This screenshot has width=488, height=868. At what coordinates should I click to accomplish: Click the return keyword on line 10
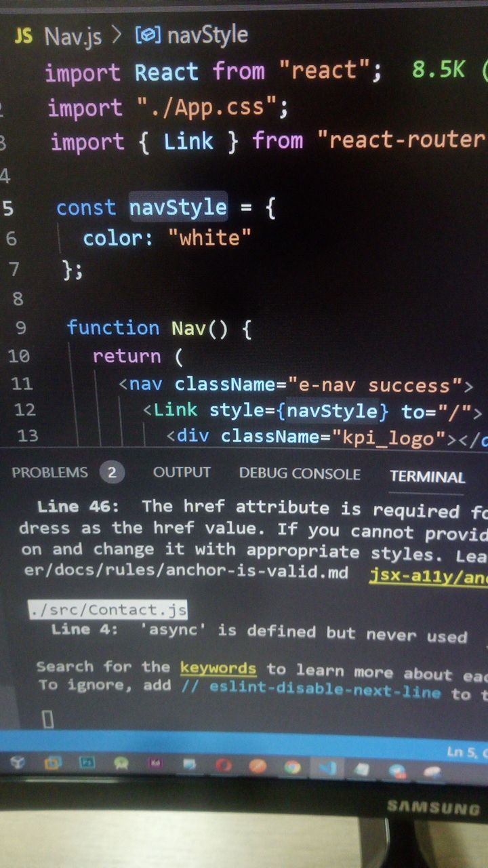point(127,356)
